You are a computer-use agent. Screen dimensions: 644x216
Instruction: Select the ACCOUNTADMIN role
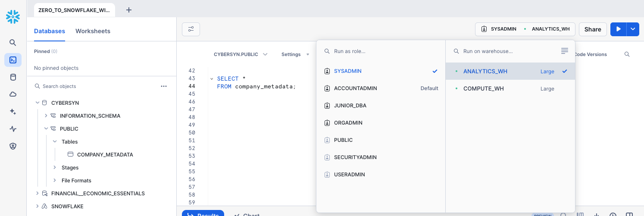coord(381,88)
